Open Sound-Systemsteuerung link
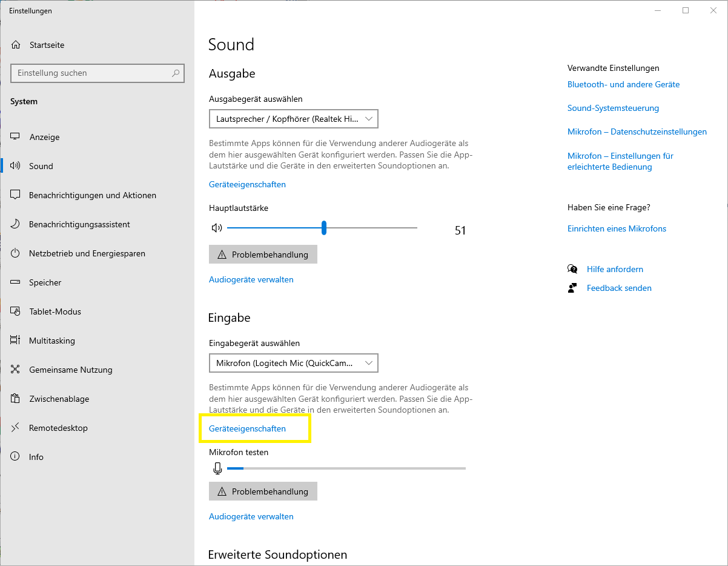This screenshot has width=728, height=566. tap(613, 108)
